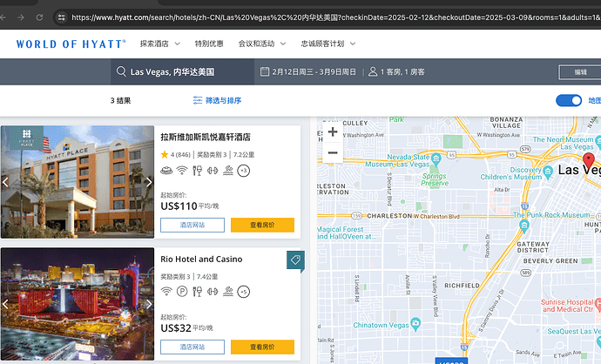Click Springs Preserve map label
The width and height of the screenshot is (601, 364).
[x=435, y=179]
